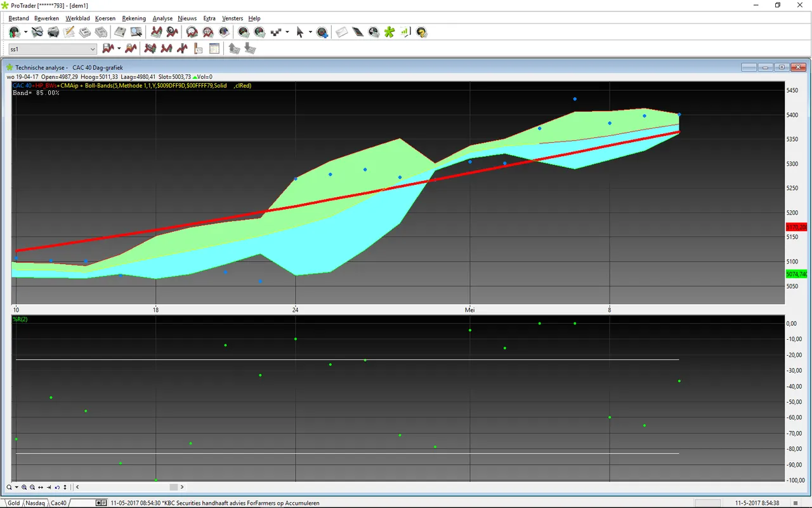812x508 pixels.
Task: Click the green asterisk ProTrader toolbar icon
Action: 390,32
